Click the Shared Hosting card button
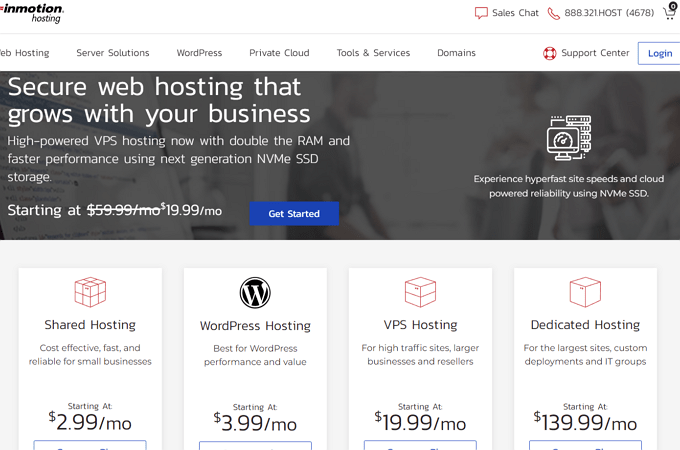Image resolution: width=680 pixels, height=450 pixels. pos(90,445)
